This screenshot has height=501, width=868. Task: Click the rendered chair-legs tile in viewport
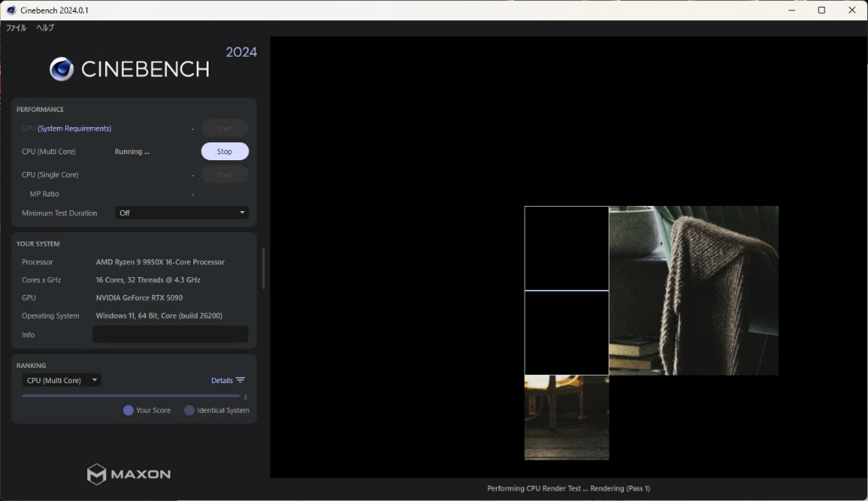pos(567,417)
